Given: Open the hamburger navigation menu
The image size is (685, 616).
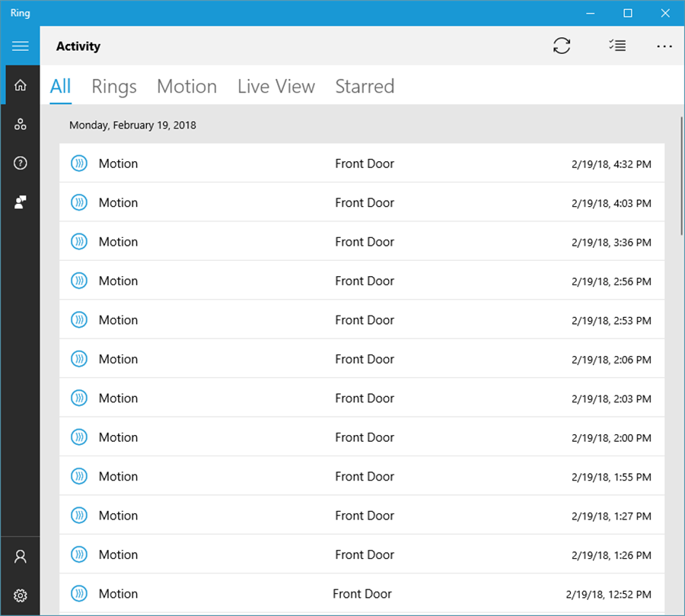Looking at the screenshot, I should pos(20,46).
